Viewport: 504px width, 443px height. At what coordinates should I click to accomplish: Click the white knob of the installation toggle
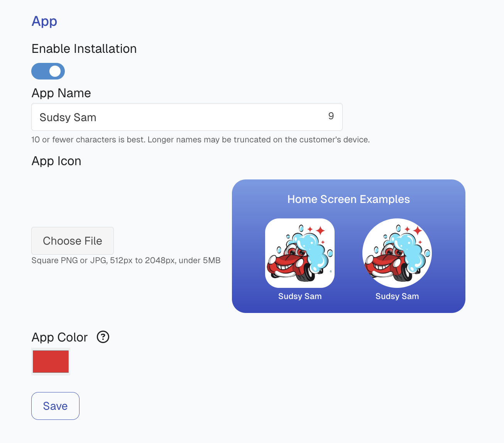click(x=55, y=71)
